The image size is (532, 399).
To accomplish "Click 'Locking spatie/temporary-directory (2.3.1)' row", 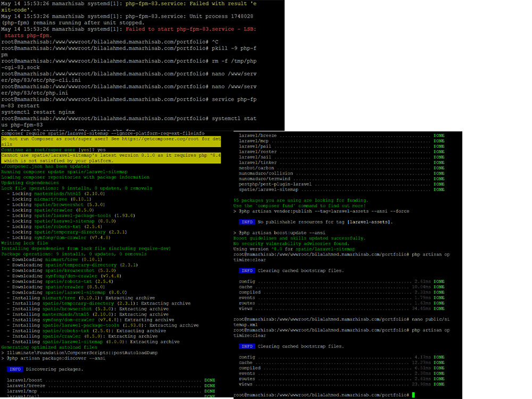I will (x=67, y=232).
